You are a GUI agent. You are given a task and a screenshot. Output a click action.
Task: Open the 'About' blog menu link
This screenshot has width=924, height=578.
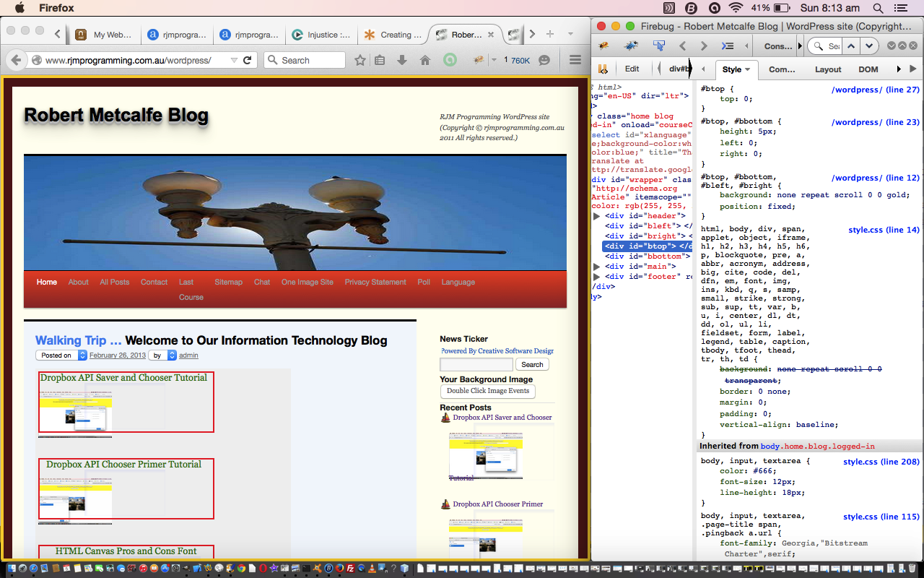point(78,282)
